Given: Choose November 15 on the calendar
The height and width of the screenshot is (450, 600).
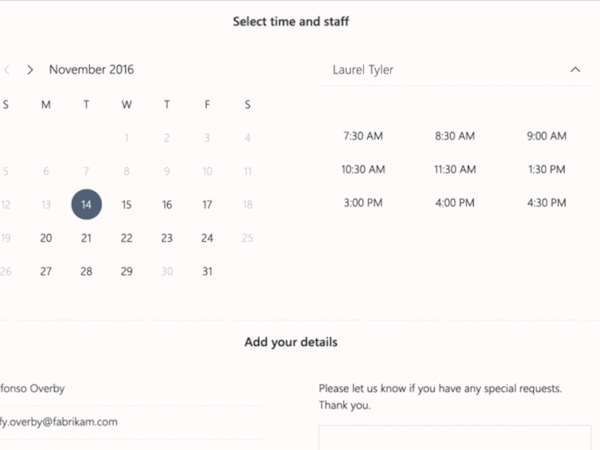Looking at the screenshot, I should coord(127,205).
